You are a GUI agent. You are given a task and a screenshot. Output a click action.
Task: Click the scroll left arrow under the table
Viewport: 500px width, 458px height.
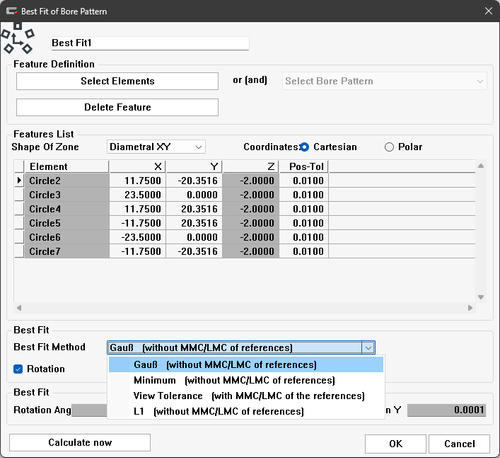pyautogui.click(x=19, y=308)
